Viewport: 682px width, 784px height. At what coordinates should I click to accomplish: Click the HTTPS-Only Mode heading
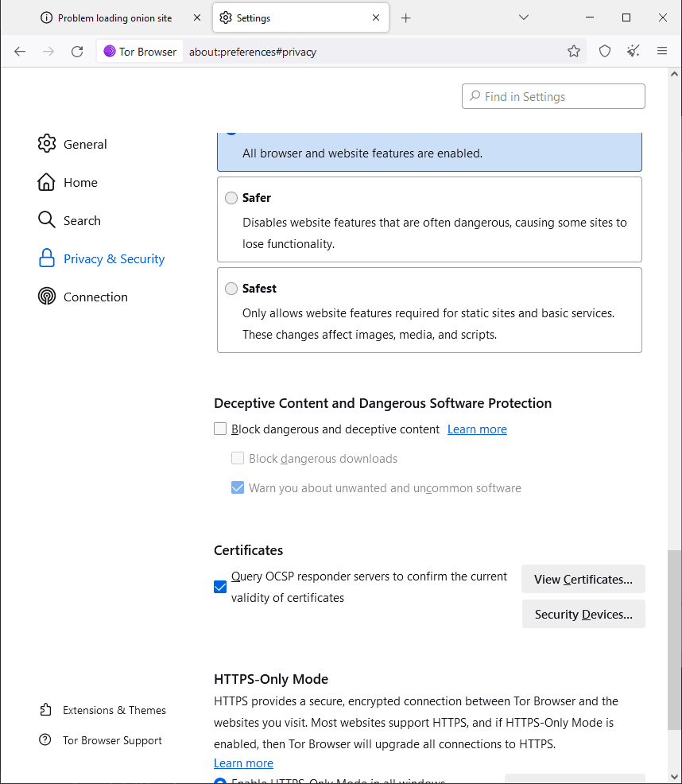tap(271, 679)
